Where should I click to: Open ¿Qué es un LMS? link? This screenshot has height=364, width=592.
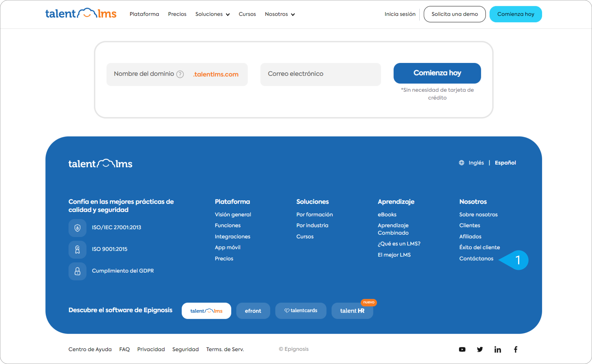click(399, 244)
